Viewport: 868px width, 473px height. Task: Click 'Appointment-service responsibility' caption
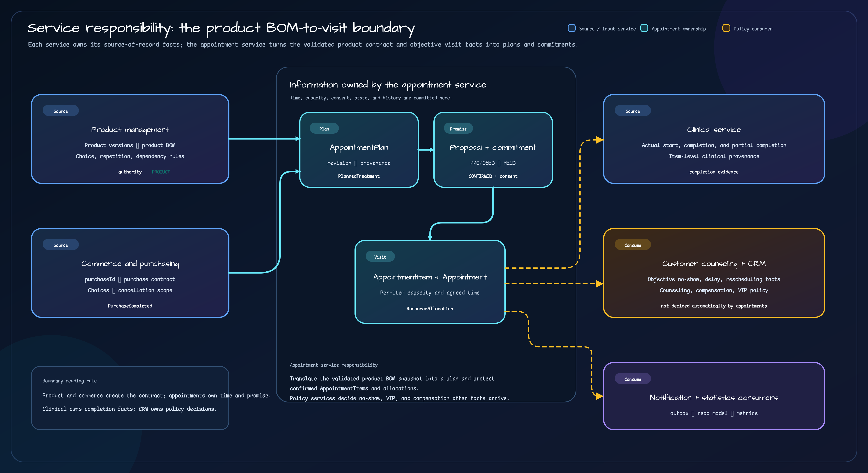coord(334,365)
